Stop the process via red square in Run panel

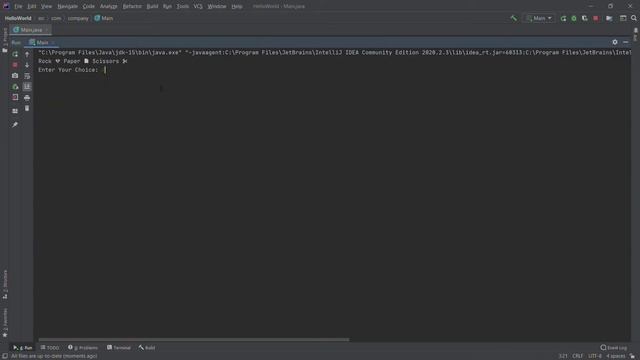coord(15,65)
